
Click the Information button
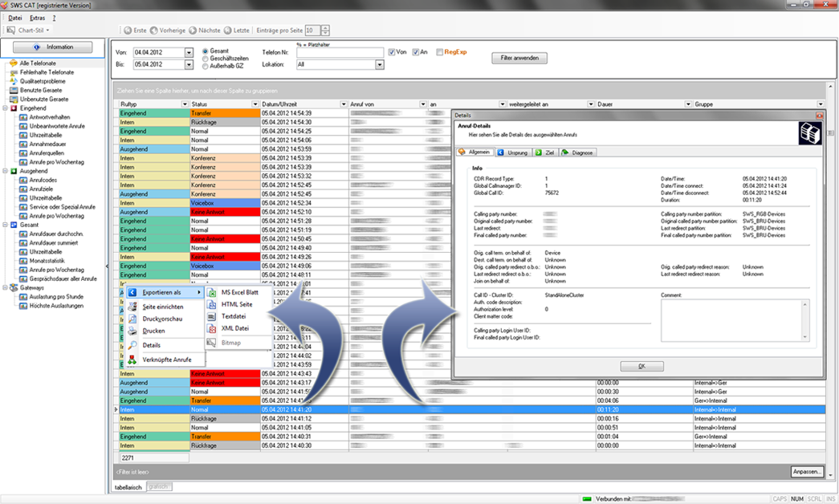click(x=52, y=47)
